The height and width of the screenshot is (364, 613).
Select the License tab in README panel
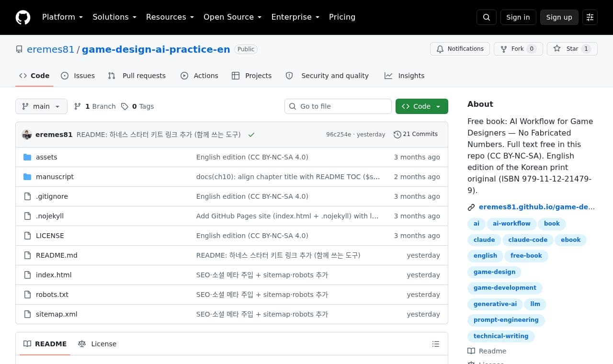(x=97, y=344)
